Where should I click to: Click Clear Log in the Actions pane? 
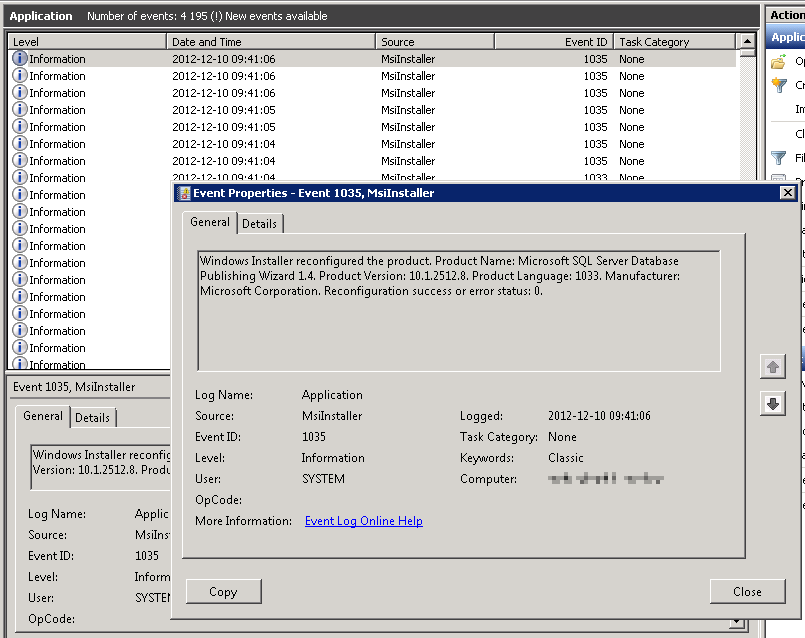(x=795, y=131)
